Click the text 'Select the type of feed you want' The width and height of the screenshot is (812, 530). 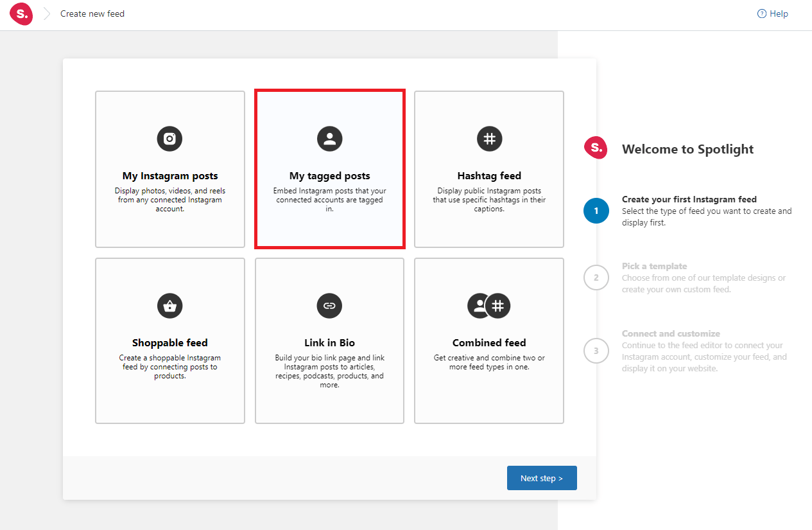(707, 217)
